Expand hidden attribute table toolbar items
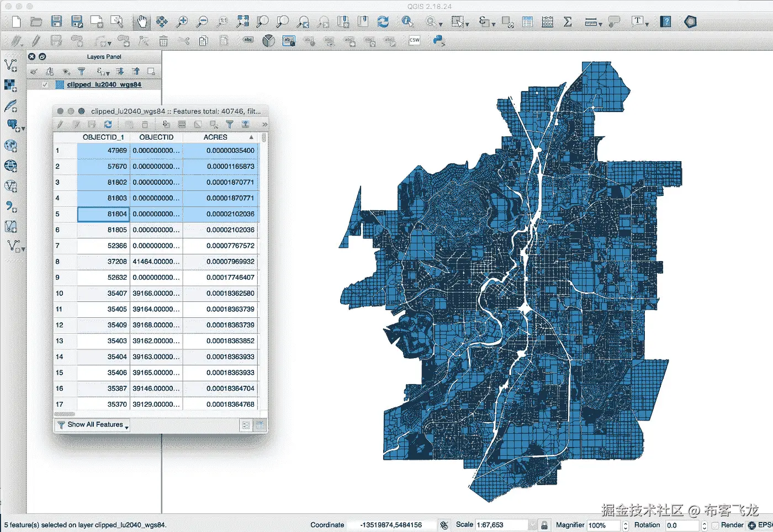This screenshot has height=532, width=773. 264,124
